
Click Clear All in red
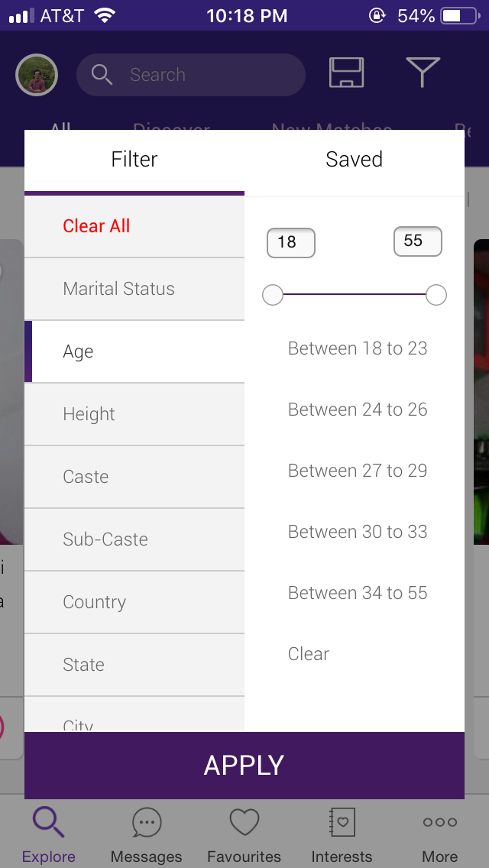click(x=96, y=226)
